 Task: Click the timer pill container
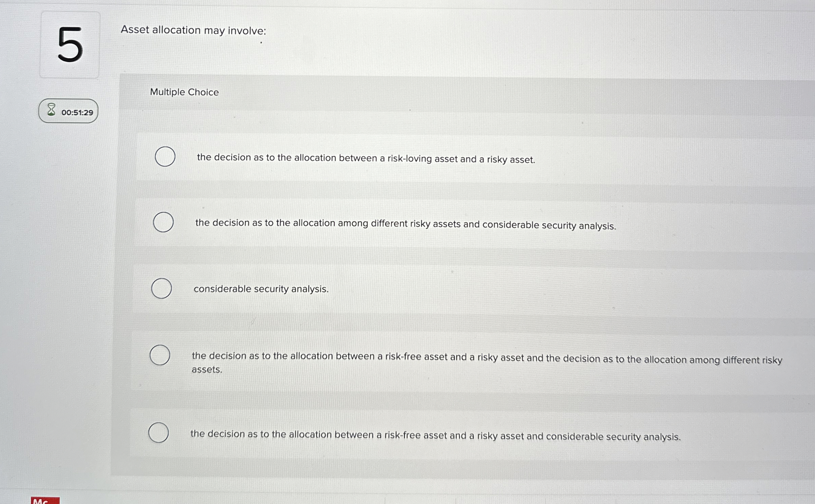[68, 112]
